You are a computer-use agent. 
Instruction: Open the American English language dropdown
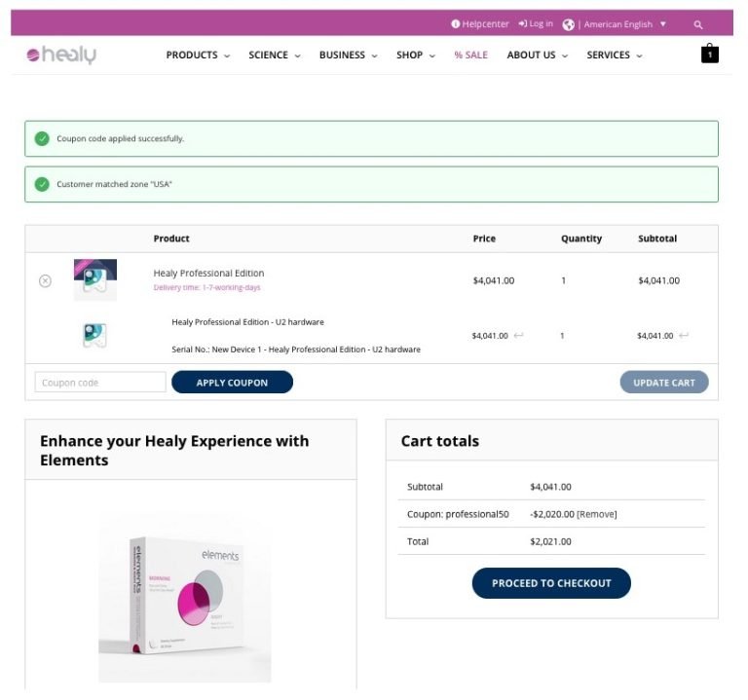coord(625,24)
